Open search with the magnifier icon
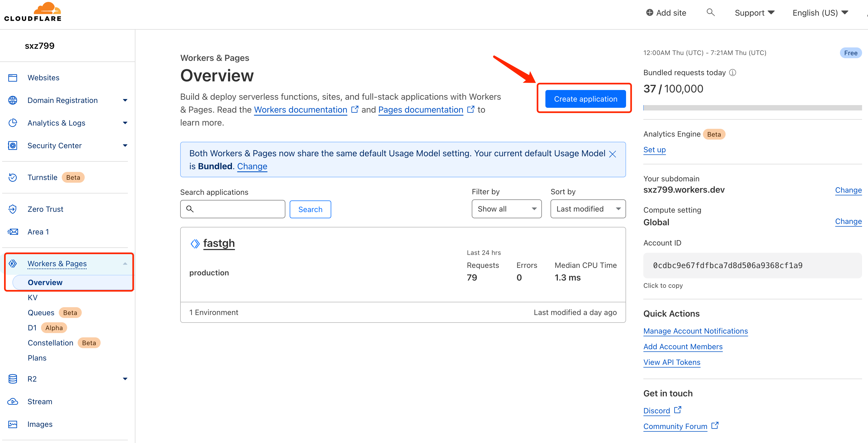Image resolution: width=868 pixels, height=443 pixels. click(710, 12)
